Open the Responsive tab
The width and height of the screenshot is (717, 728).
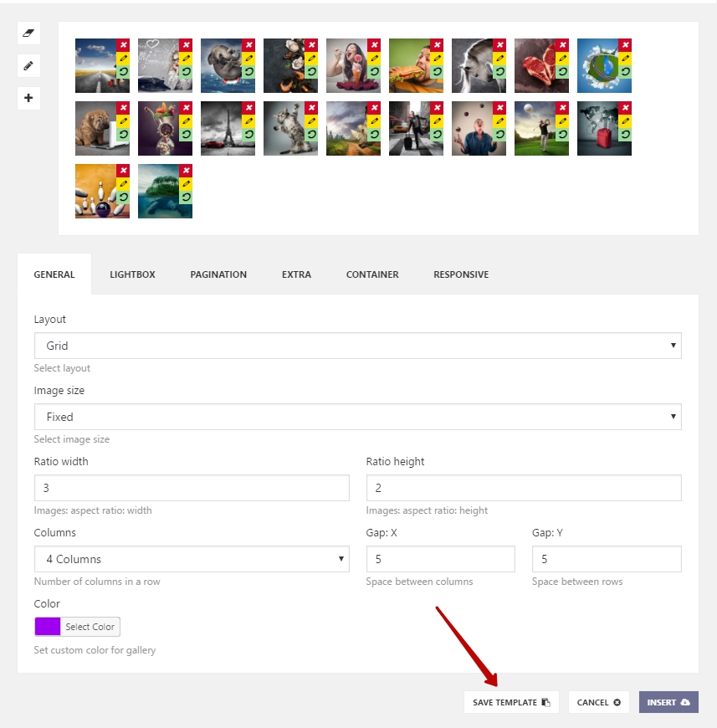tap(461, 274)
